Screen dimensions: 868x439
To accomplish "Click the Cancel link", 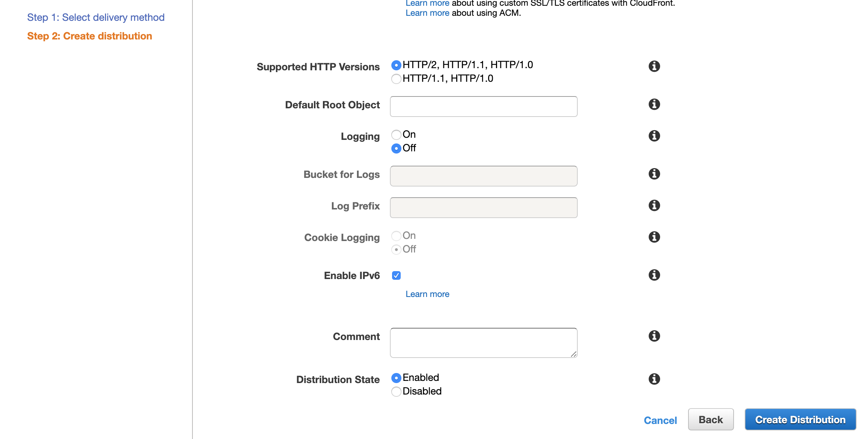I will tap(660, 420).
